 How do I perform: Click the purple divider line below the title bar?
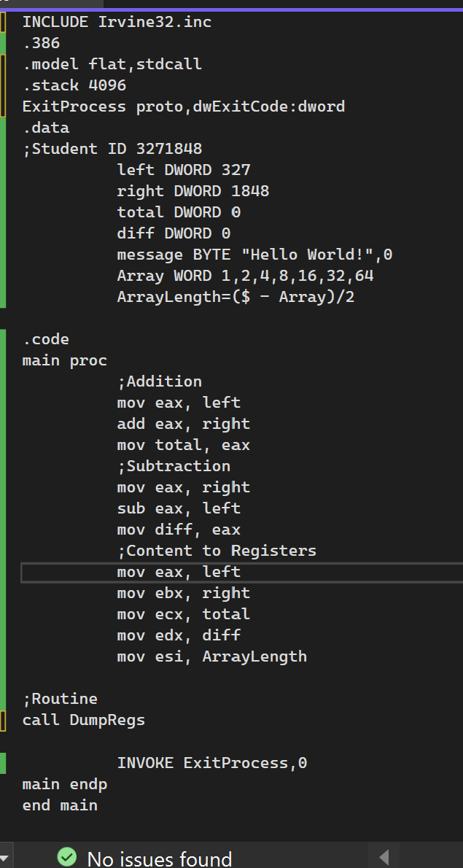[231, 9]
